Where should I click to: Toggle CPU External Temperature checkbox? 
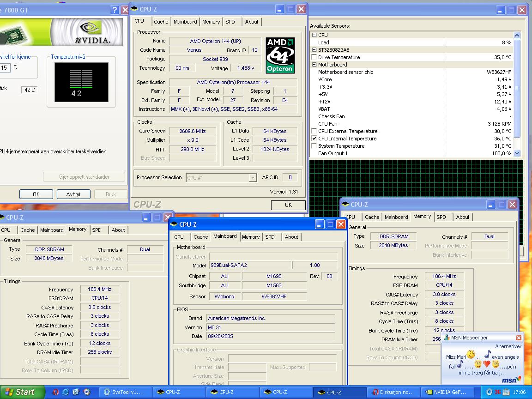(314, 131)
